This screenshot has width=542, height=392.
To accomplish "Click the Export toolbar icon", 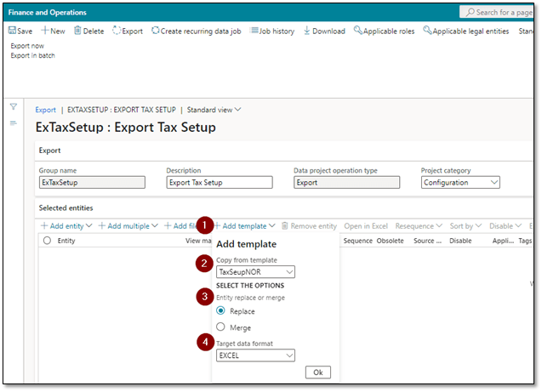I will tap(117, 31).
